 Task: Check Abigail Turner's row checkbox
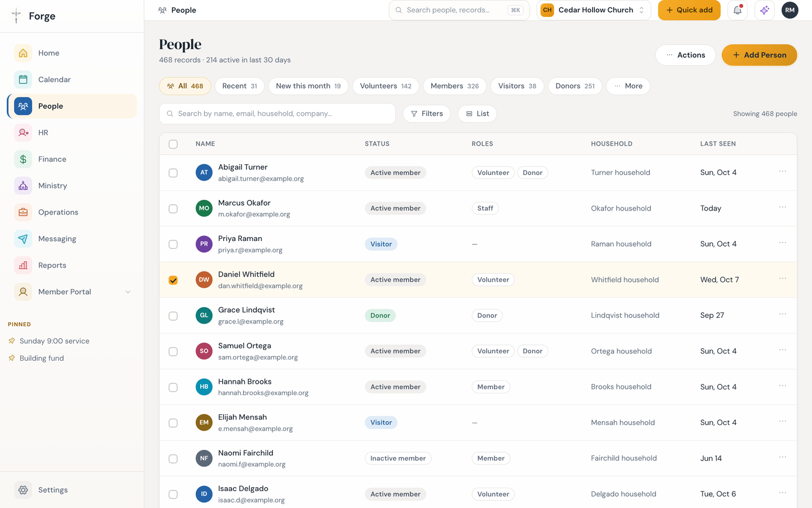click(173, 173)
